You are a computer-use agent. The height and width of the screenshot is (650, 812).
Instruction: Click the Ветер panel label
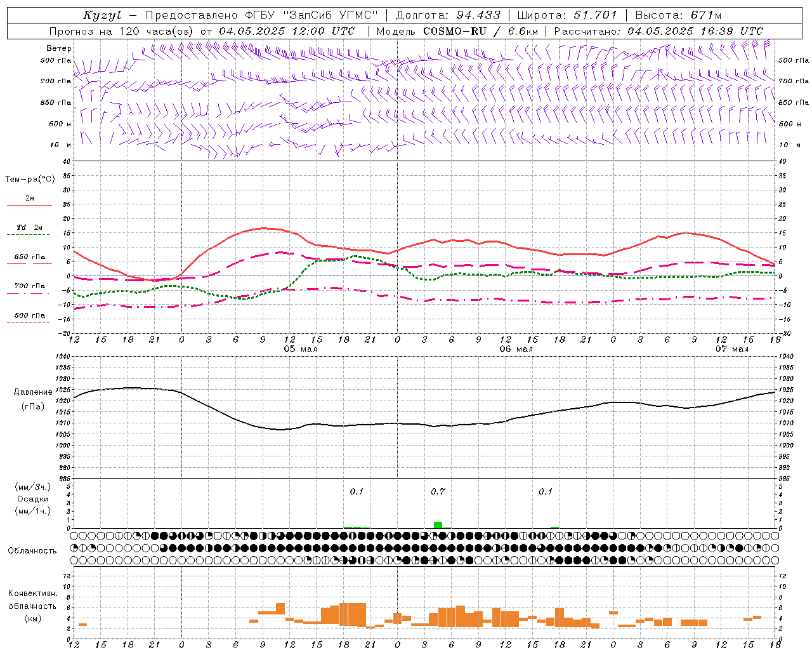[59, 48]
